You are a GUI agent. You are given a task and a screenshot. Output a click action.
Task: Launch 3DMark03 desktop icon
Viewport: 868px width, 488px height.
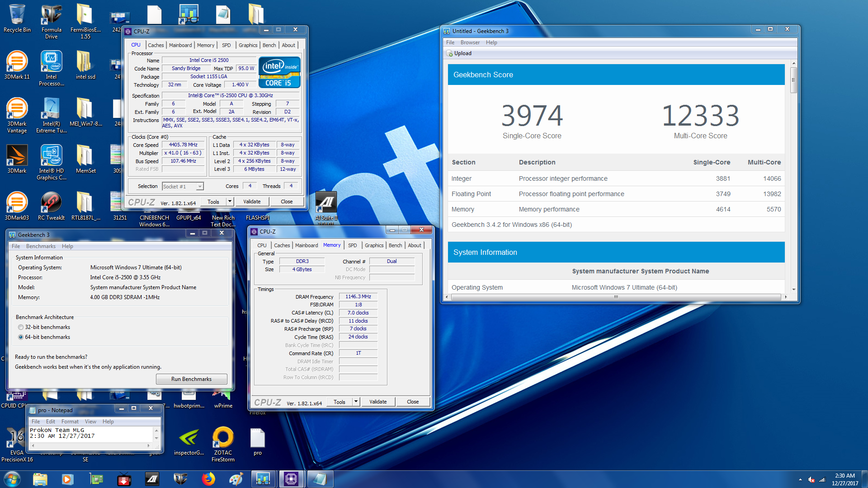(x=17, y=206)
